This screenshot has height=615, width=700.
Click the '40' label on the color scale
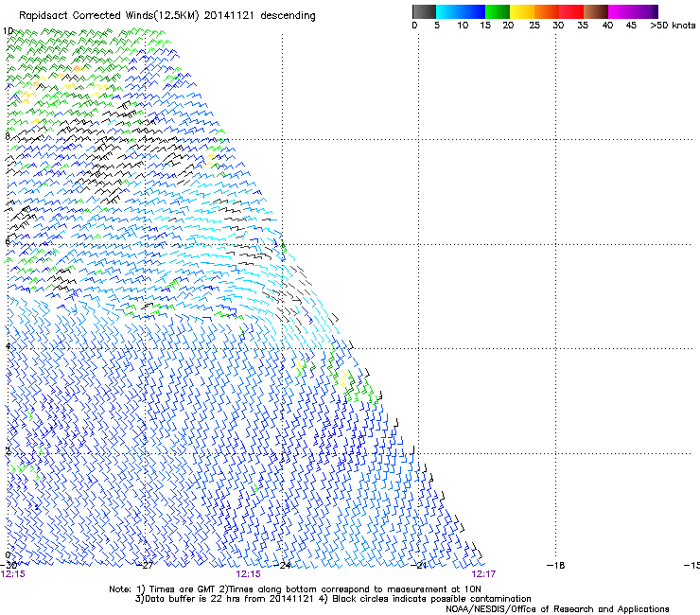(x=607, y=26)
